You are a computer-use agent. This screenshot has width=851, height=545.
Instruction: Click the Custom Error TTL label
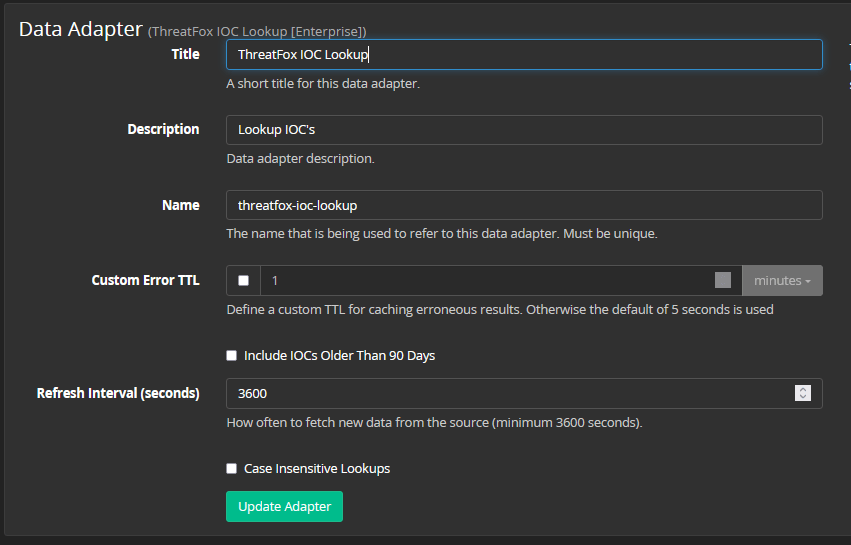[x=145, y=280]
